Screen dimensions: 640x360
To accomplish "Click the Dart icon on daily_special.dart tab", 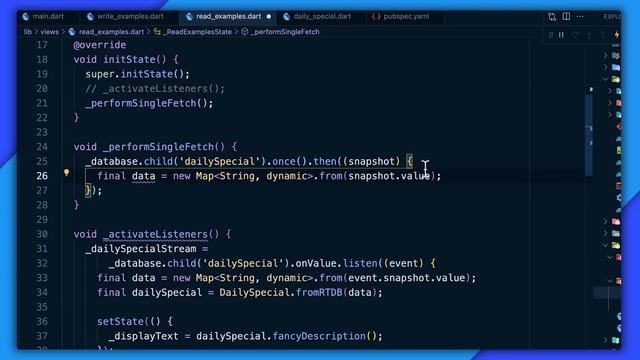I will coord(287,17).
